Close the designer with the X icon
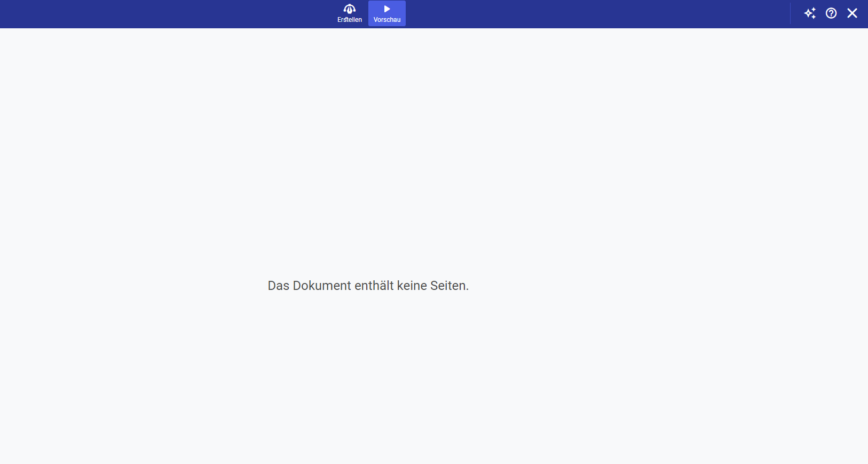Image resolution: width=868 pixels, height=464 pixels. click(852, 13)
